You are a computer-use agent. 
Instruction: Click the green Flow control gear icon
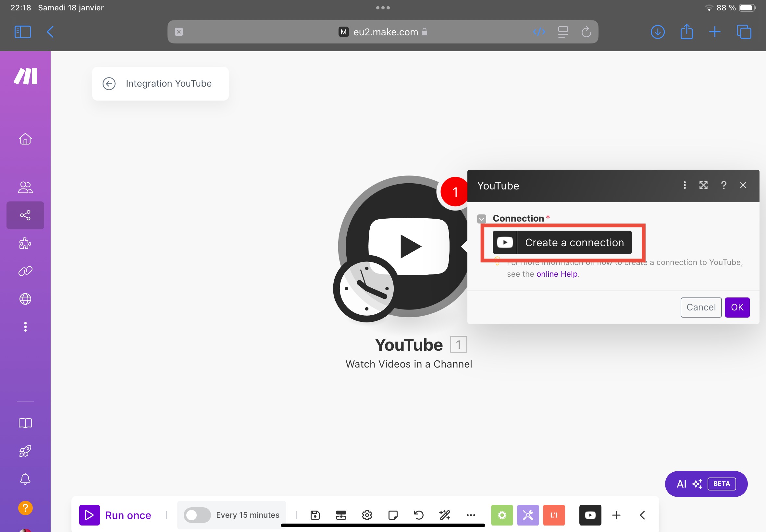pos(502,515)
